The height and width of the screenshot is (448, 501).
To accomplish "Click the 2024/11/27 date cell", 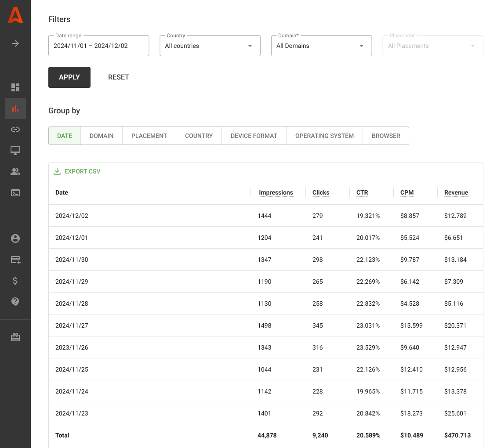I will pyautogui.click(x=72, y=325).
